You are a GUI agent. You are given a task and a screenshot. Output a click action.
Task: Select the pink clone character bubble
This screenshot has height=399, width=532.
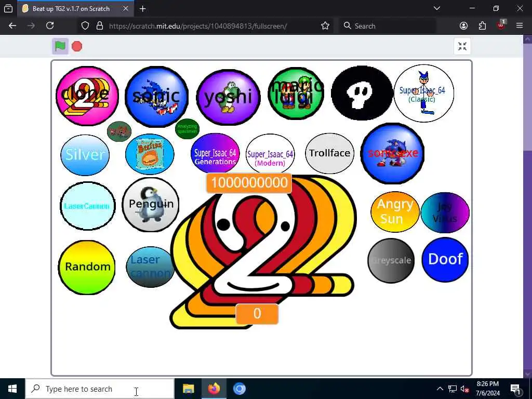tap(87, 96)
